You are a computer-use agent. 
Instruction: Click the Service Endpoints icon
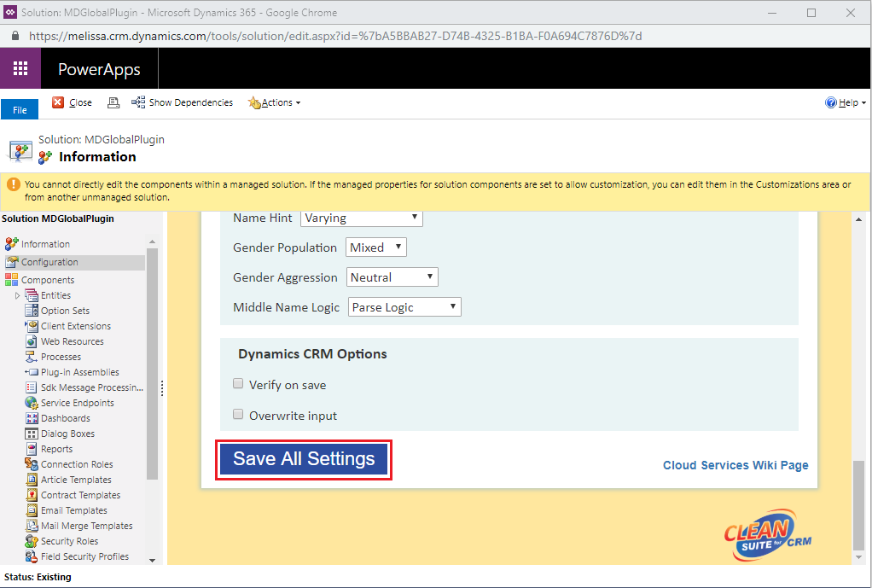(32, 403)
